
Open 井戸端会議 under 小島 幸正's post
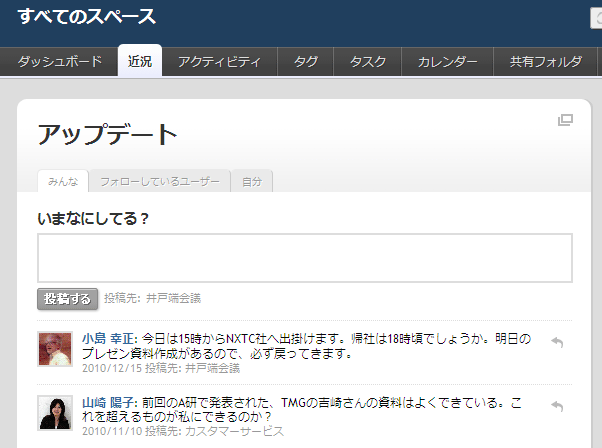click(213, 368)
